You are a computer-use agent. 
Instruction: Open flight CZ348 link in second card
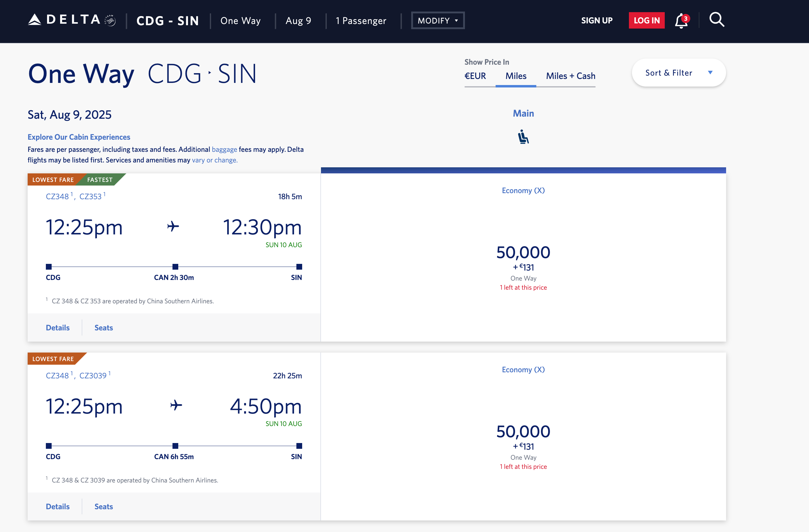(x=57, y=376)
